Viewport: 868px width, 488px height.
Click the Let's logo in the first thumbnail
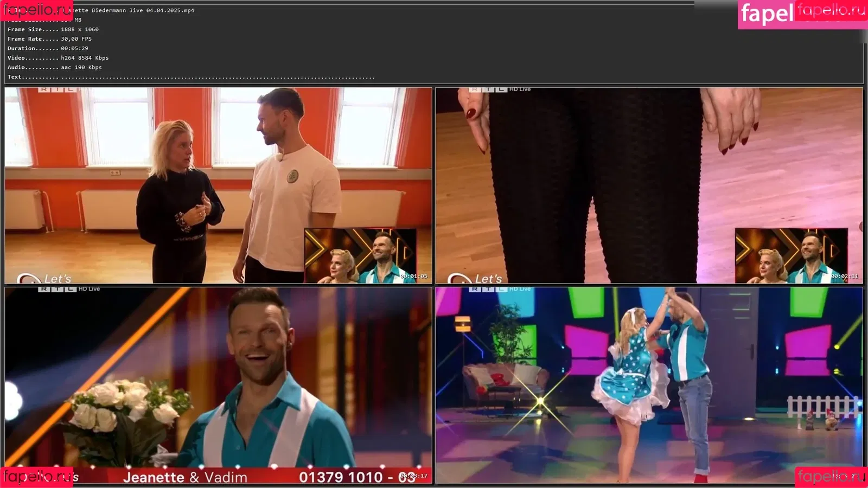46,279
